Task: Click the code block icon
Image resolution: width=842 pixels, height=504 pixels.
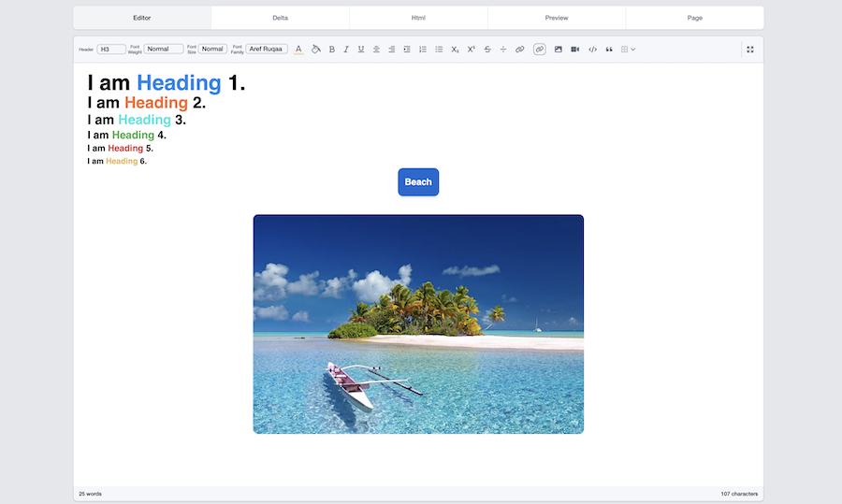Action: click(x=592, y=50)
